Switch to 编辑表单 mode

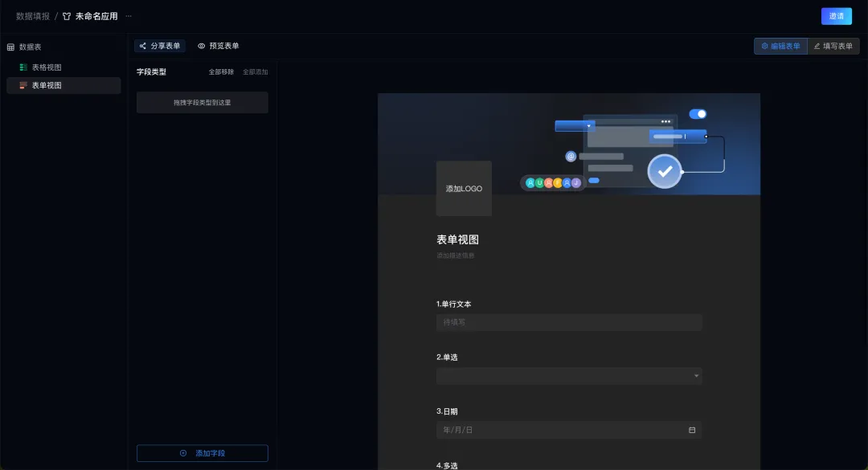(x=780, y=47)
